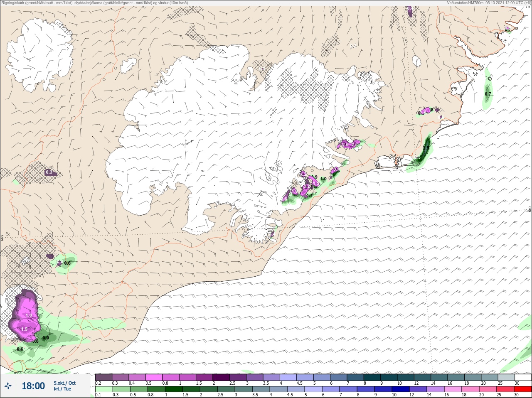This screenshot has width=532, height=398.
Task: Select the 0.5 bright pink swatch in top legend row
Action: 154,377
